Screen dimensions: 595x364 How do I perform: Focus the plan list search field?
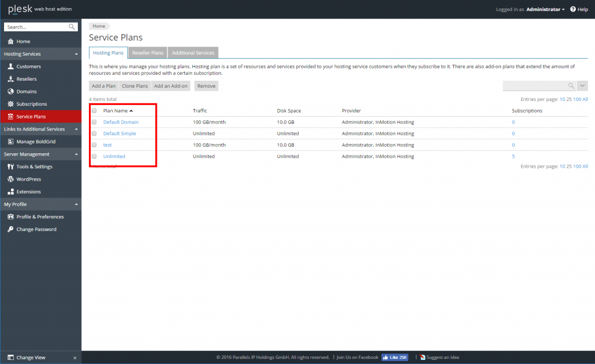(535, 86)
